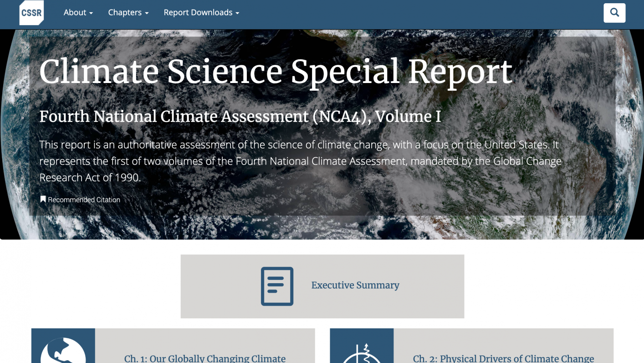Open Ch. 2: Physical Drivers of Climate Change

coord(503,358)
